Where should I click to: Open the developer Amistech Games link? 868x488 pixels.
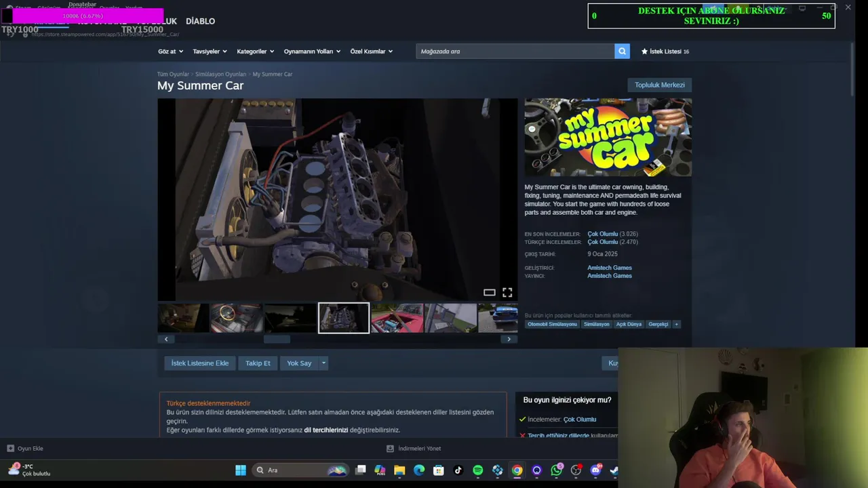click(x=609, y=268)
